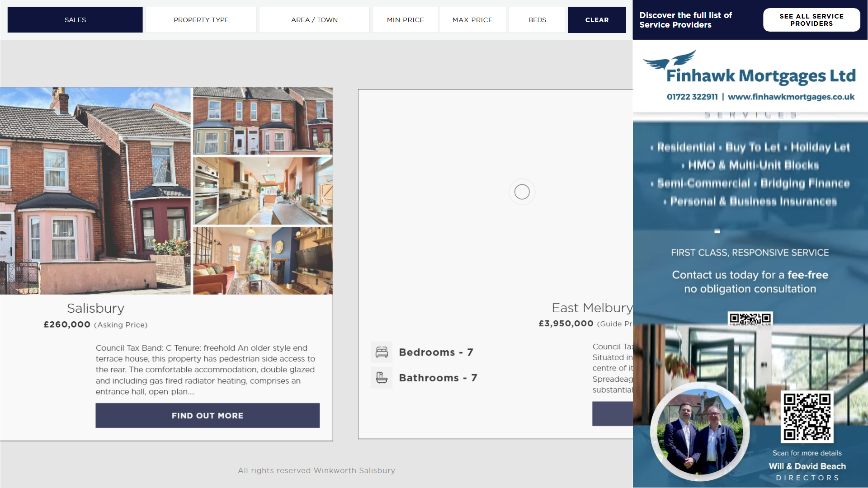Image resolution: width=868 pixels, height=488 pixels.
Task: Click the large QR code in the ad
Action: [x=807, y=417]
